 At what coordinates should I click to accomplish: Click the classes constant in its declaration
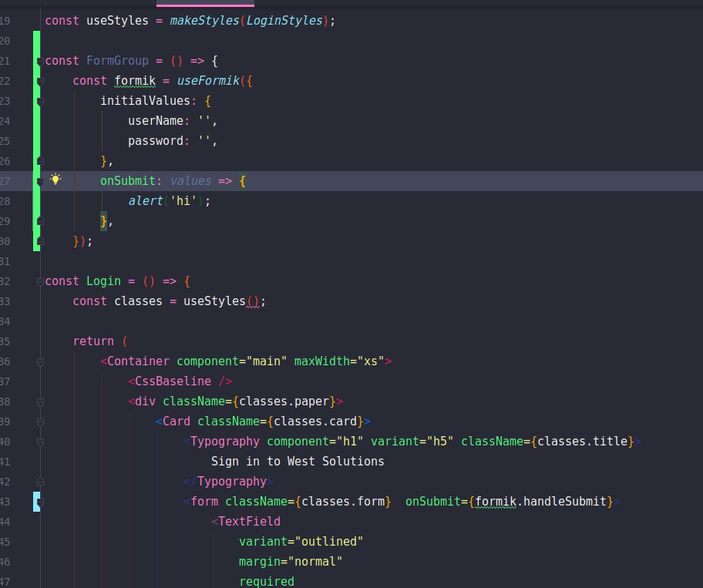point(138,301)
